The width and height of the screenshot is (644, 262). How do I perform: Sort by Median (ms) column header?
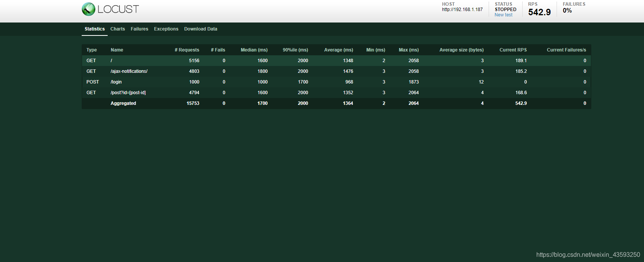(254, 50)
